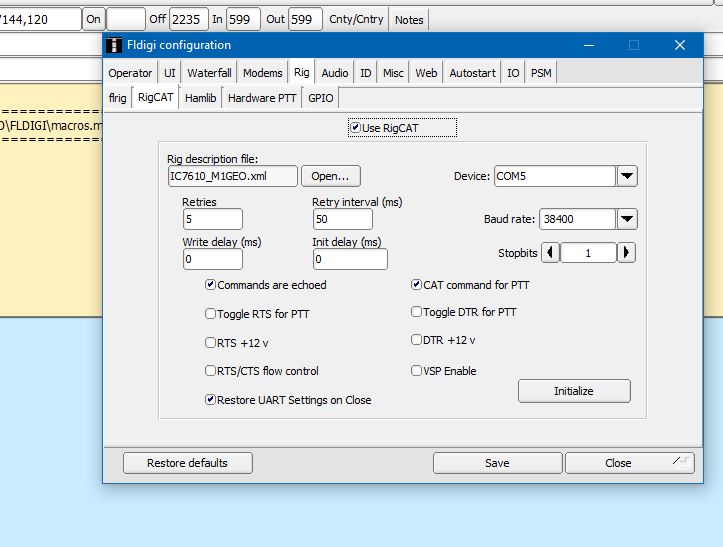
Task: Click the COM5 device combo box field
Action: [x=555, y=176]
